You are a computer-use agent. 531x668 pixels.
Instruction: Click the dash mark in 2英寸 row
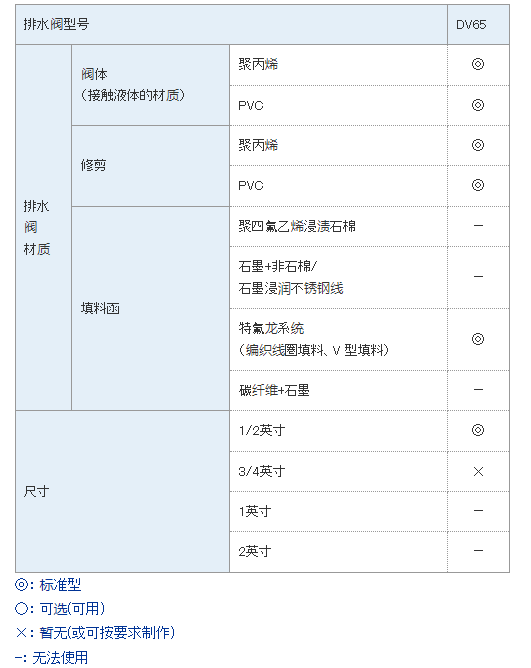point(478,551)
